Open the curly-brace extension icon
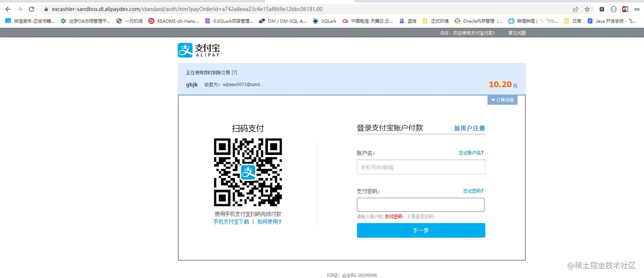The width and height of the screenshot is (644, 278). point(637,9)
